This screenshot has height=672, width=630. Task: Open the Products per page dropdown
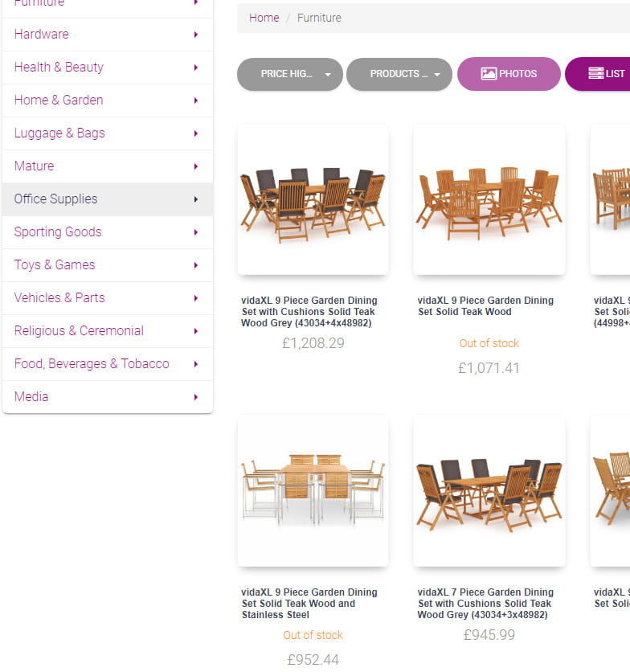click(x=399, y=74)
